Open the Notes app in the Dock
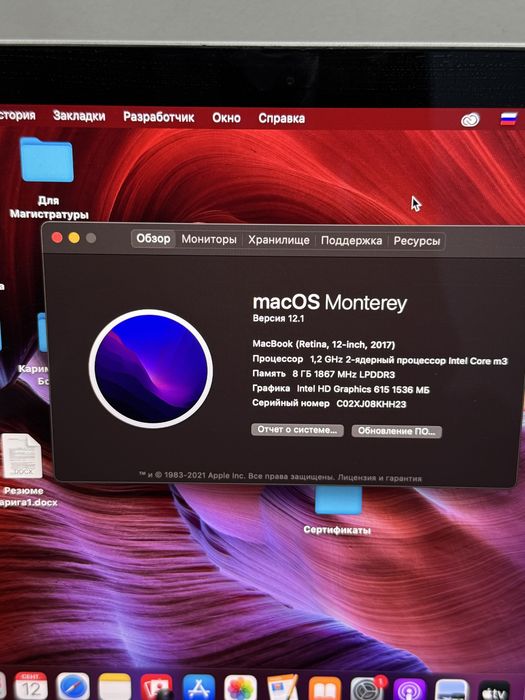The height and width of the screenshot is (700, 525). 115,688
